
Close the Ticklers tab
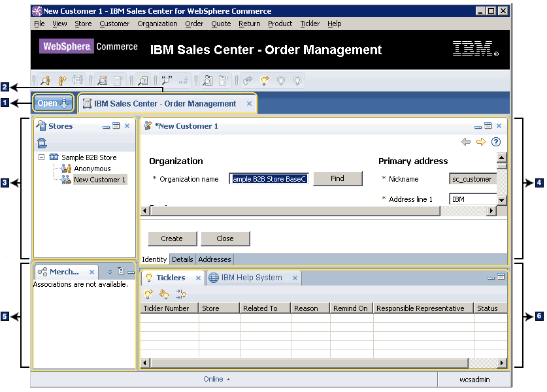click(198, 278)
